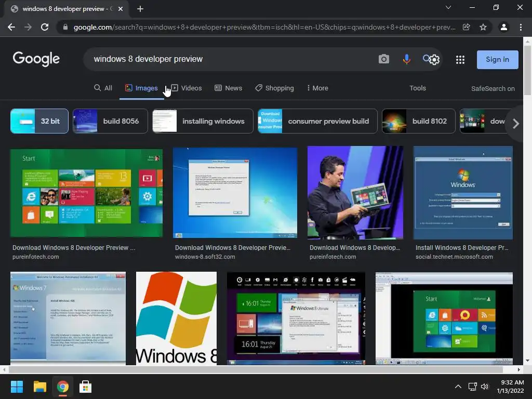Viewport: 532px width, 399px height.
Task: Show hidden system tray icons
Action: (458, 387)
